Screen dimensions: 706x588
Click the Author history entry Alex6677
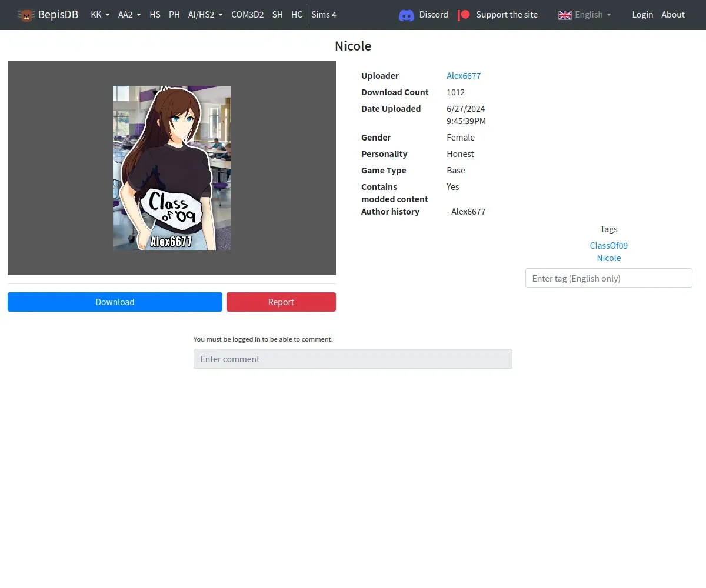pos(466,212)
